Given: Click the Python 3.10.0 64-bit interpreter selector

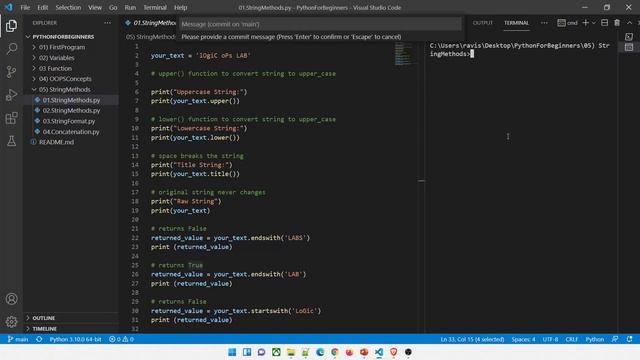Looking at the screenshot, I should (x=76, y=339).
